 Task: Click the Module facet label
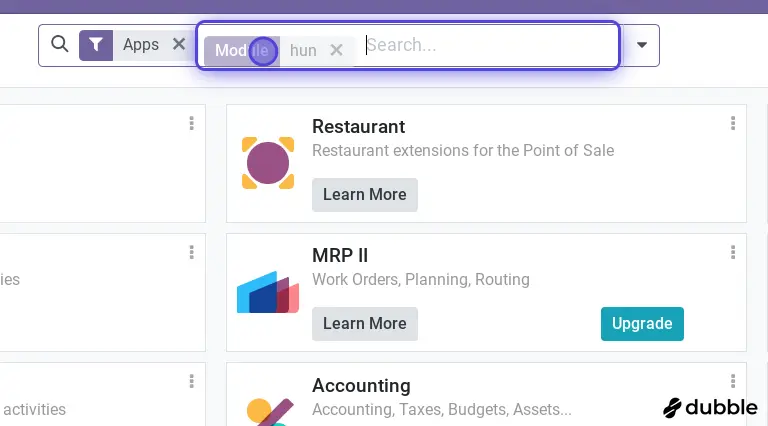point(241,50)
